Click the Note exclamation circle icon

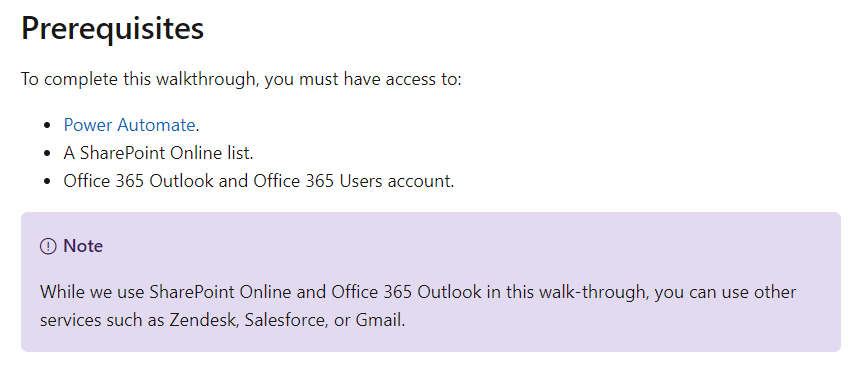48,247
